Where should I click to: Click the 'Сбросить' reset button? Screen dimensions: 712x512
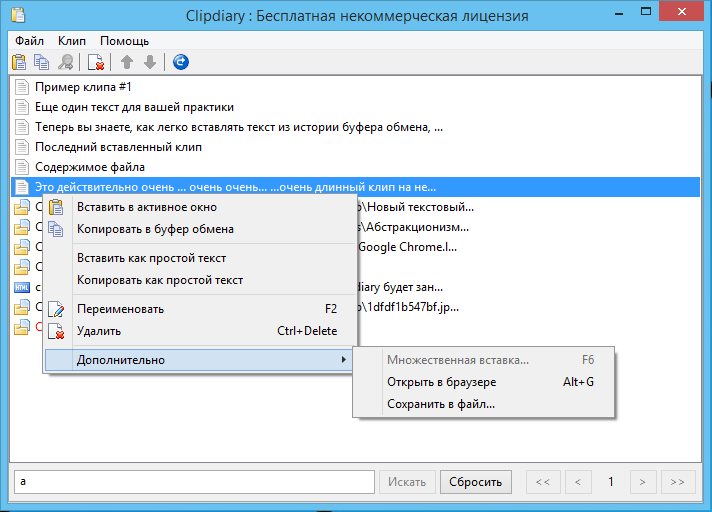click(475, 482)
